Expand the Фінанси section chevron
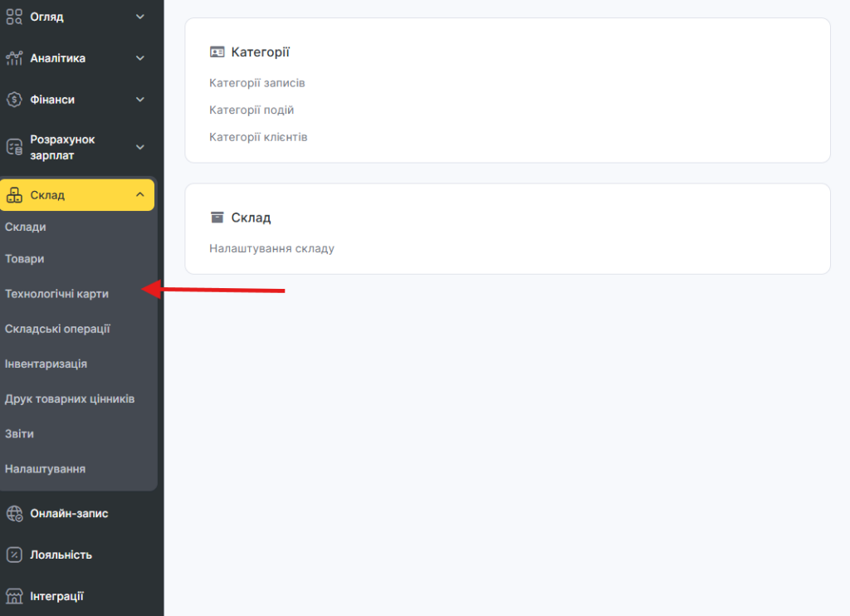850x616 pixels. [139, 100]
